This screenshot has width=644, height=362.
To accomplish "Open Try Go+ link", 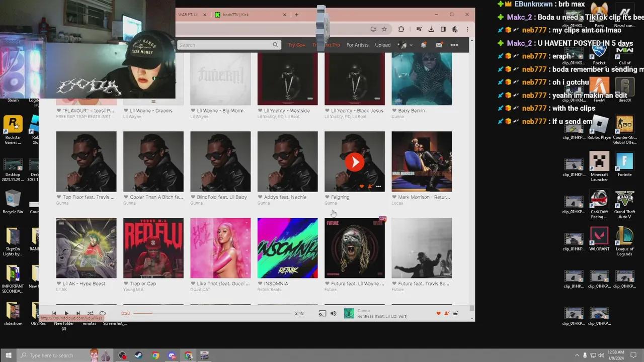I will point(296,45).
